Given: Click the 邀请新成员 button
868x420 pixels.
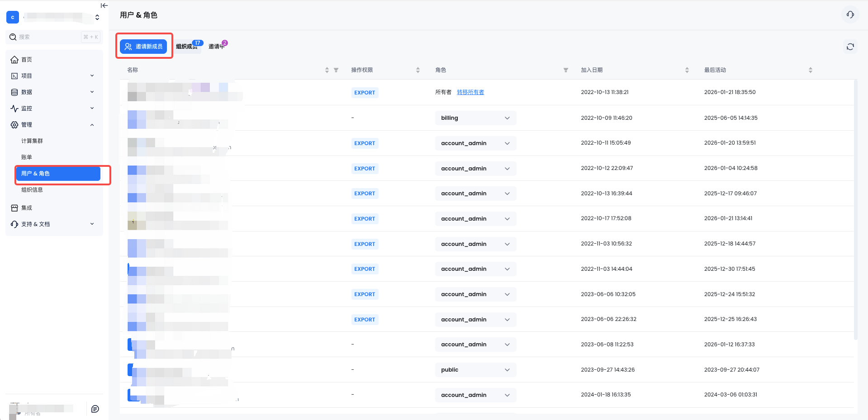Looking at the screenshot, I should click(143, 47).
